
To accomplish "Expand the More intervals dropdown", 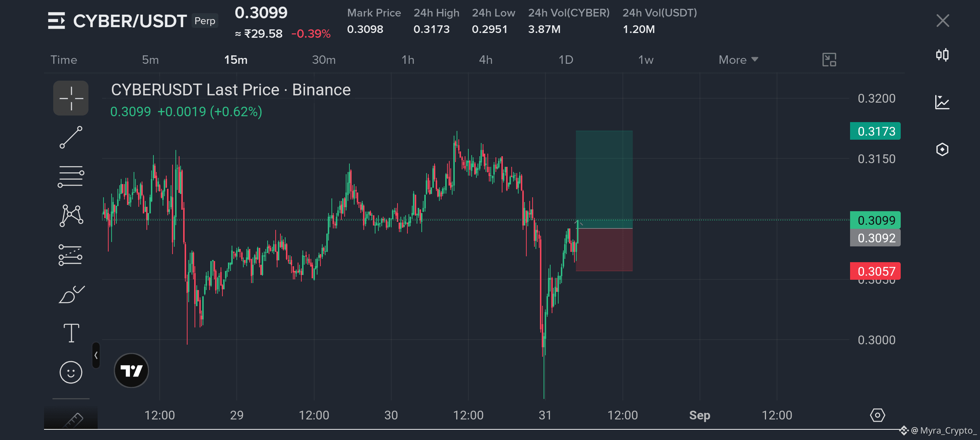I will [x=738, y=60].
